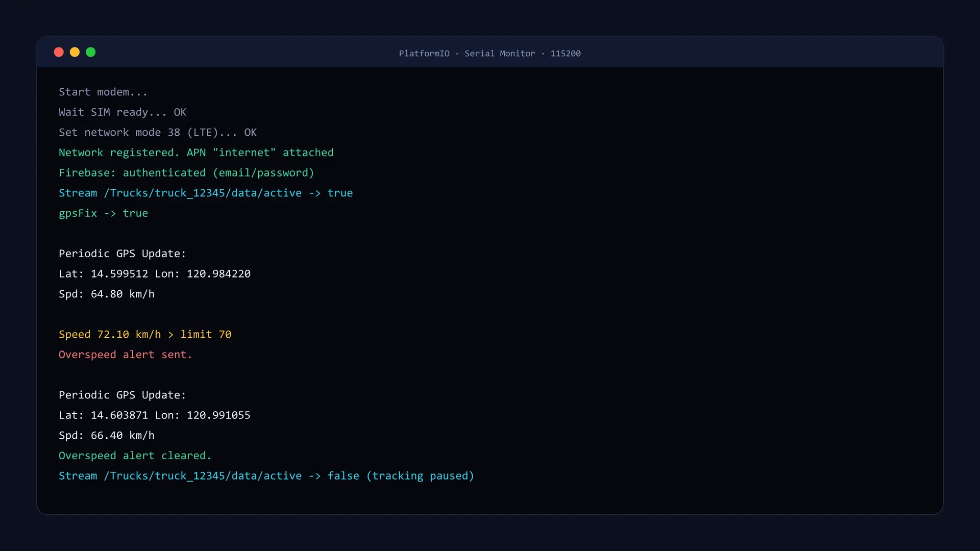
Task: Click 'Firebase: authenticated (email/password)' line
Action: 186,173
